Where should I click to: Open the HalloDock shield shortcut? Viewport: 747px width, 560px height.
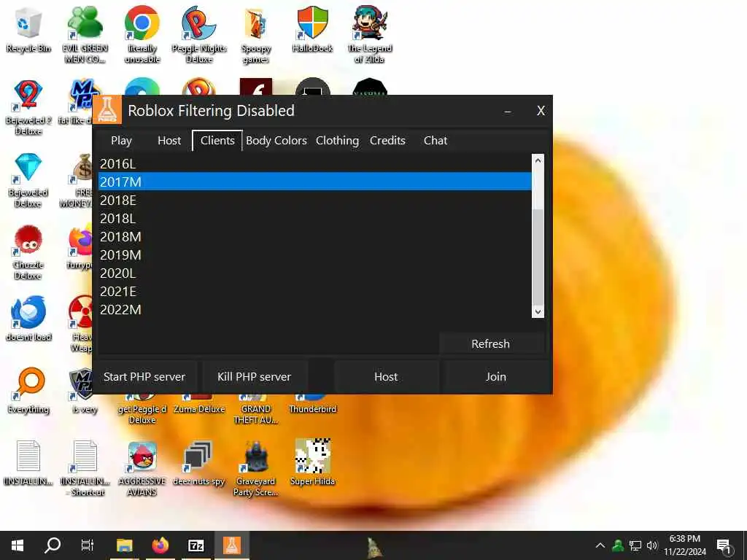click(x=312, y=29)
